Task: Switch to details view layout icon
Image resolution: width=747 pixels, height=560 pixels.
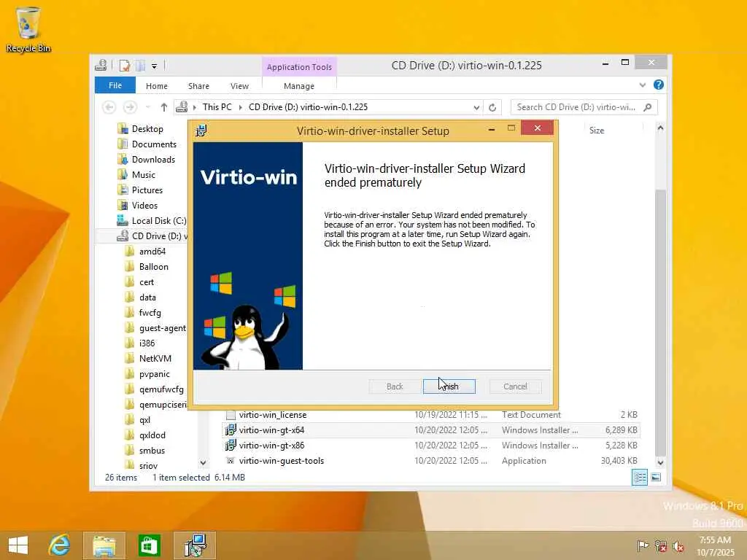Action: tap(639, 477)
